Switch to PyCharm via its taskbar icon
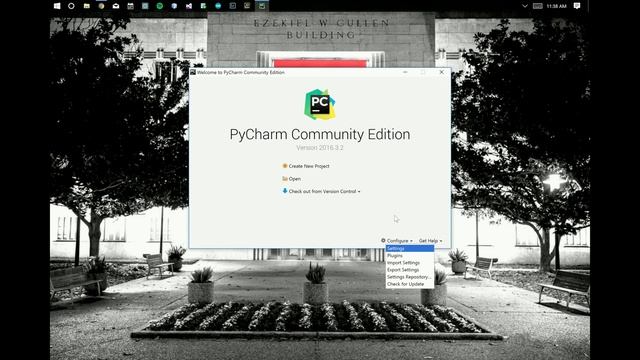Screen dimensions: 640x360 pos(262,6)
